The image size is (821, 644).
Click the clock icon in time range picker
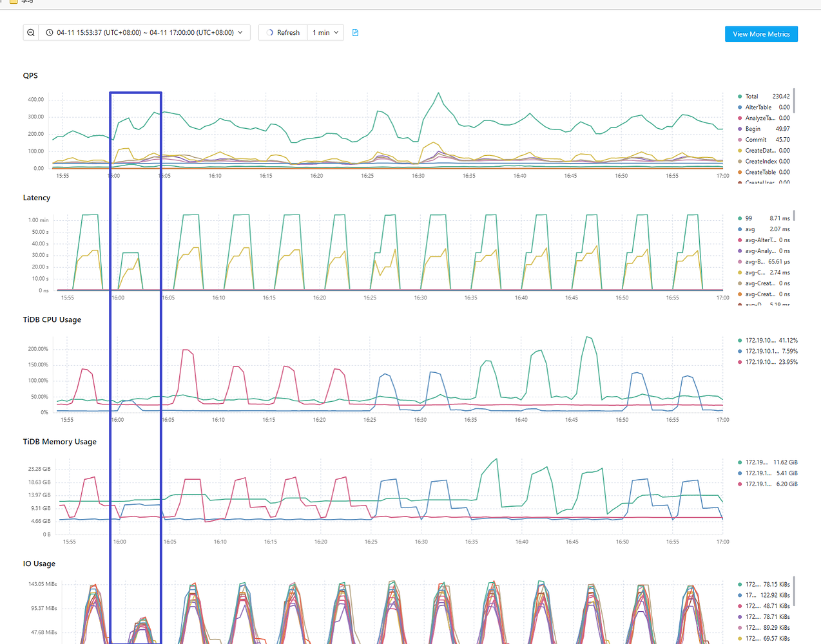[x=50, y=33]
